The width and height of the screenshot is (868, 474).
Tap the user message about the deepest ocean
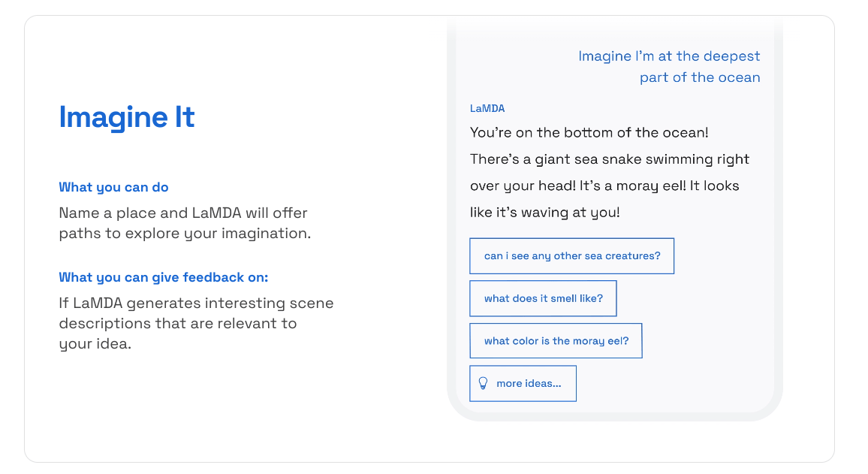click(x=668, y=66)
